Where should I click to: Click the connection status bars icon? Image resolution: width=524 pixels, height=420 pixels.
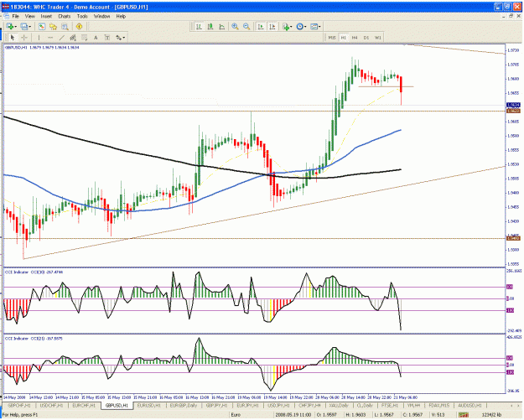click(463, 415)
